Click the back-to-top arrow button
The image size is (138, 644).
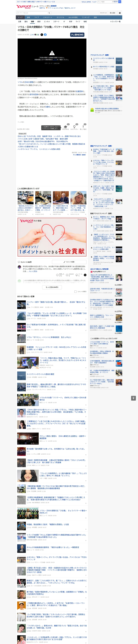point(133,398)
